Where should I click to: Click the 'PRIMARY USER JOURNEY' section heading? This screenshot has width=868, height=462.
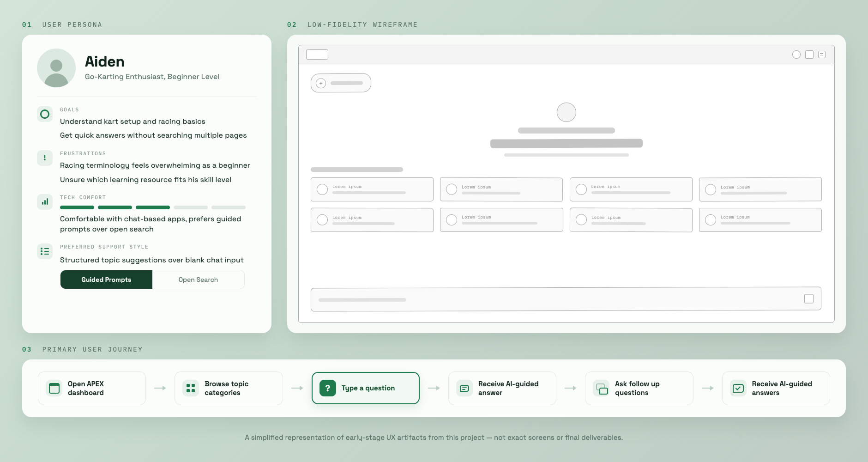tap(92, 349)
